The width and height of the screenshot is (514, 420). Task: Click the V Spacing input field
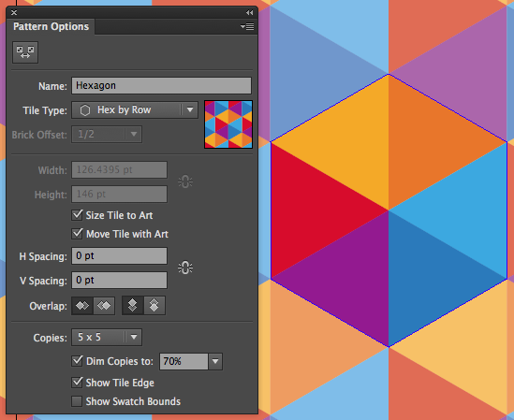[119, 280]
